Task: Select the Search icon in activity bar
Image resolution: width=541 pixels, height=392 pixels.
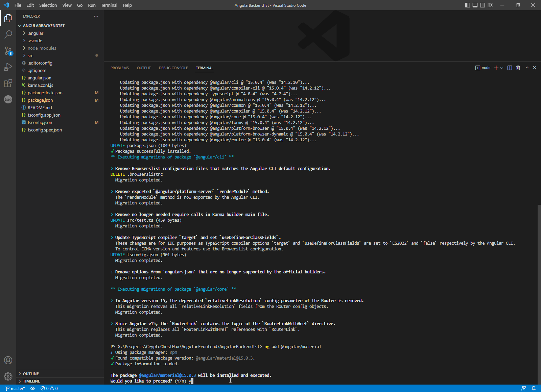Action: [8, 34]
